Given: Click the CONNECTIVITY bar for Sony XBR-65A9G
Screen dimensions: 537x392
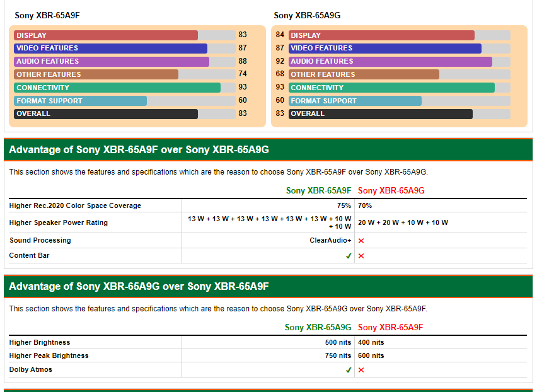Looking at the screenshot, I should point(400,88).
